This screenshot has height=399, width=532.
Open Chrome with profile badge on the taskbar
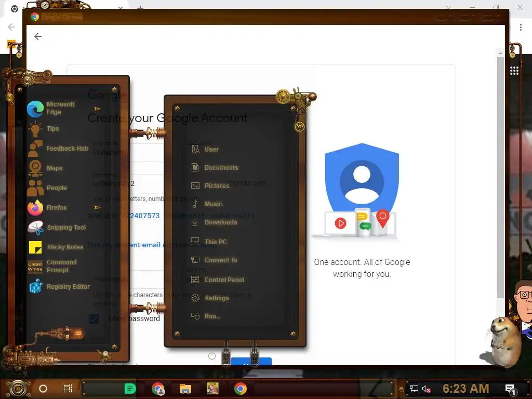[x=158, y=389]
